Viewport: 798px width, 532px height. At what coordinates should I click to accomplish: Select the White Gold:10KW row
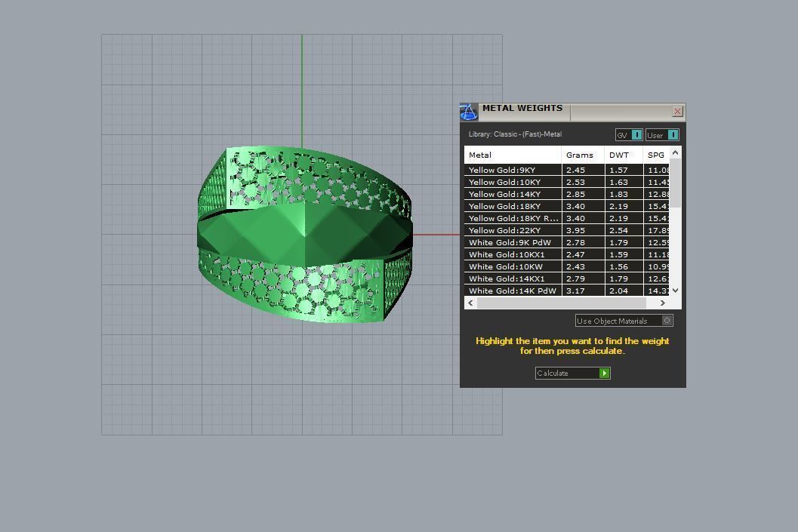click(566, 266)
